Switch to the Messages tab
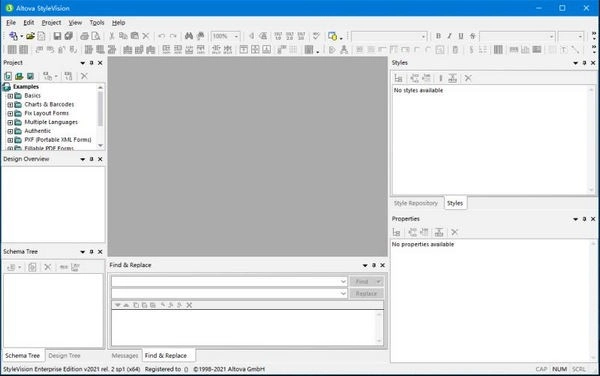The height and width of the screenshot is (376, 600). click(x=125, y=356)
